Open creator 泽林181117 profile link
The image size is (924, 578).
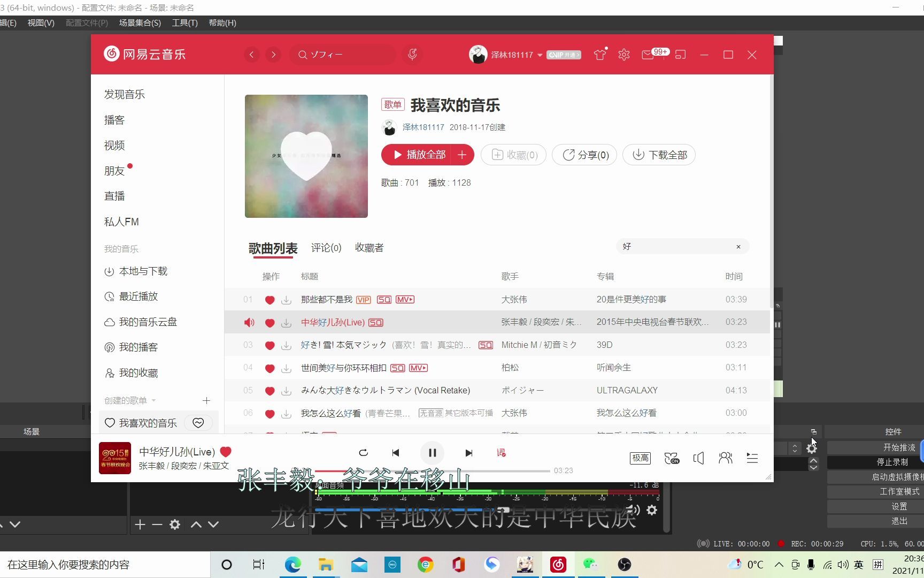(423, 127)
